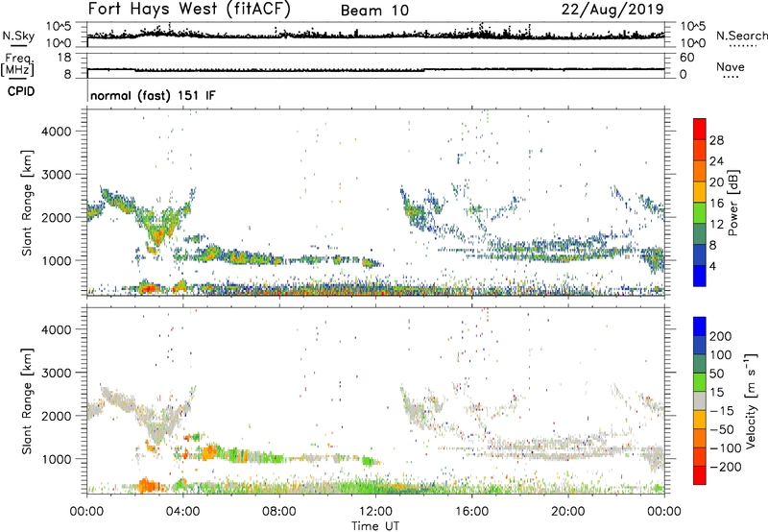Viewport: 768px width, 532px height.
Task: Click 'Slant Range [km]' label of power panel
Action: (27, 203)
